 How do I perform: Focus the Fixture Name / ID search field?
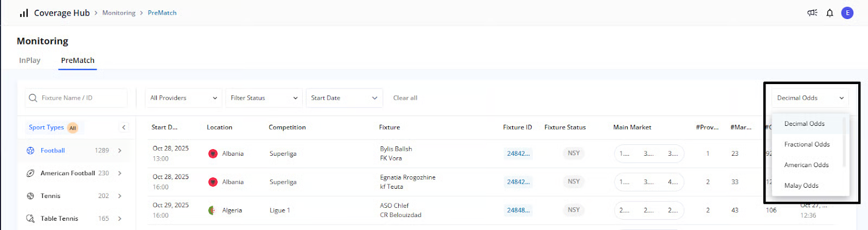point(81,98)
